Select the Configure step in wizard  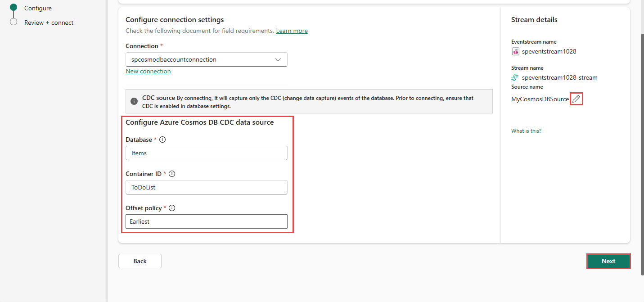(x=38, y=8)
